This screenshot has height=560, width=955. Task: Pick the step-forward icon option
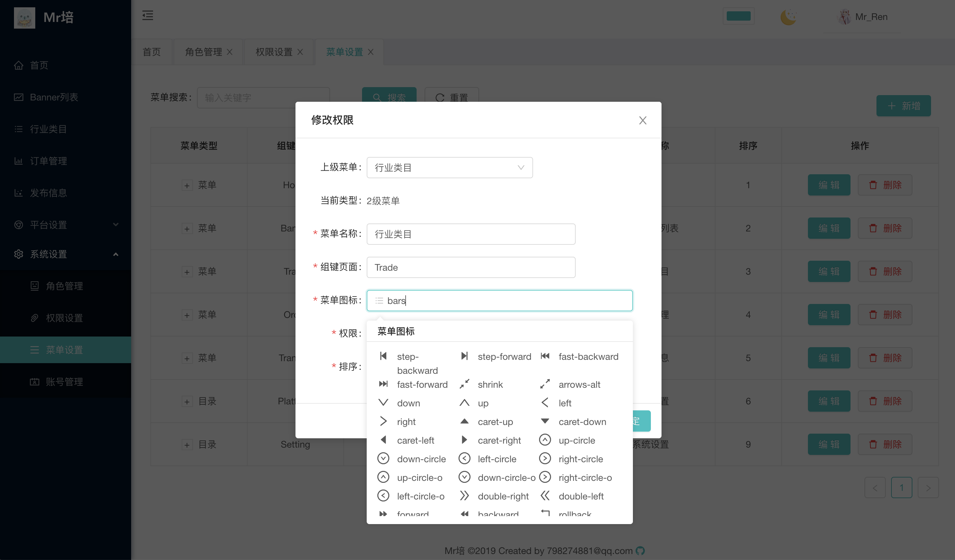496,356
